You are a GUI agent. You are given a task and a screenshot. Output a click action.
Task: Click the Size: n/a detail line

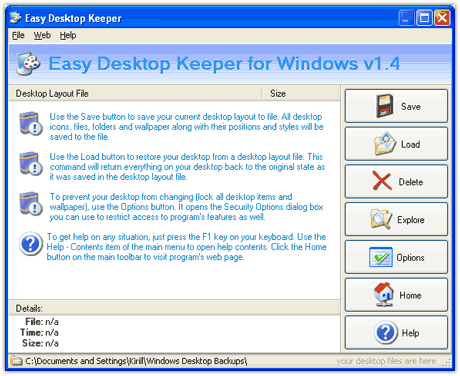(40, 343)
